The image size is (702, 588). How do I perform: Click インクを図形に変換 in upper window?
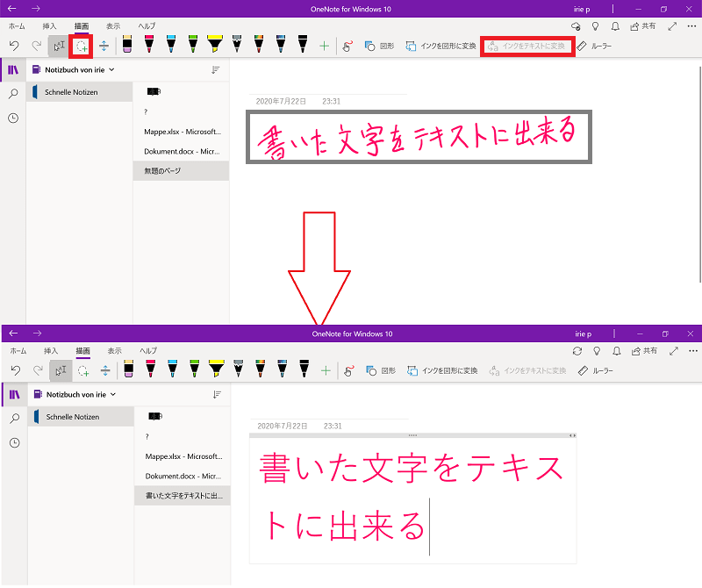pos(441,46)
